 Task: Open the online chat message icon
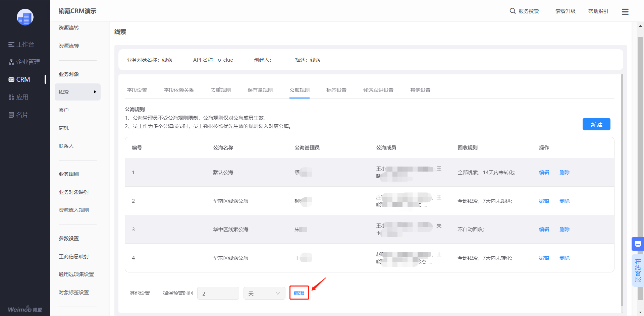click(638, 244)
